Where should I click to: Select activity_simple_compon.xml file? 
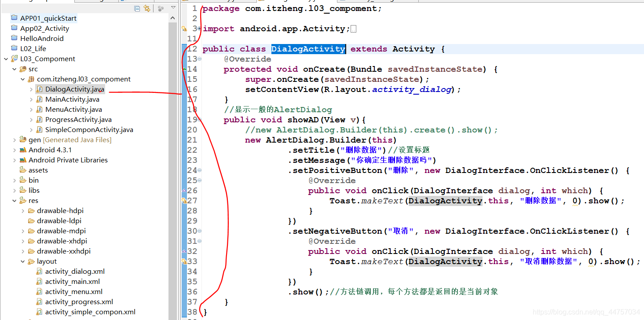(90, 312)
